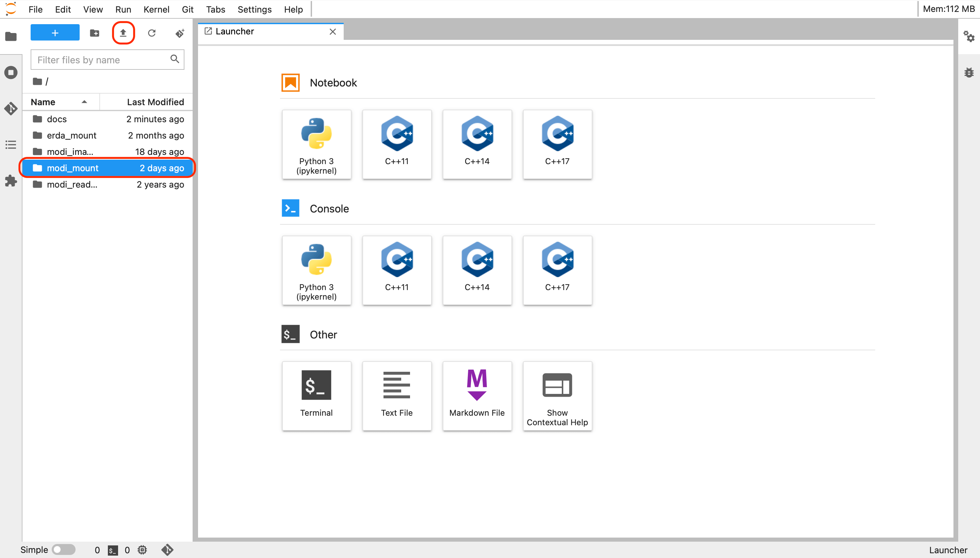Screen dimensions: 980x558
Task: Open the Kernel menu
Action: point(156,9)
